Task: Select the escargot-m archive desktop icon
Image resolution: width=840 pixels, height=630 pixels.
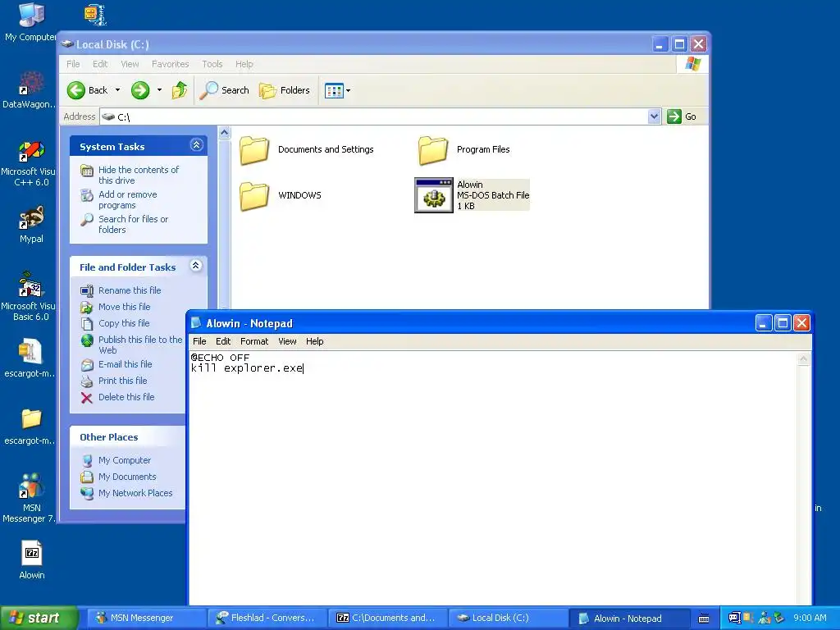Action: (30, 358)
